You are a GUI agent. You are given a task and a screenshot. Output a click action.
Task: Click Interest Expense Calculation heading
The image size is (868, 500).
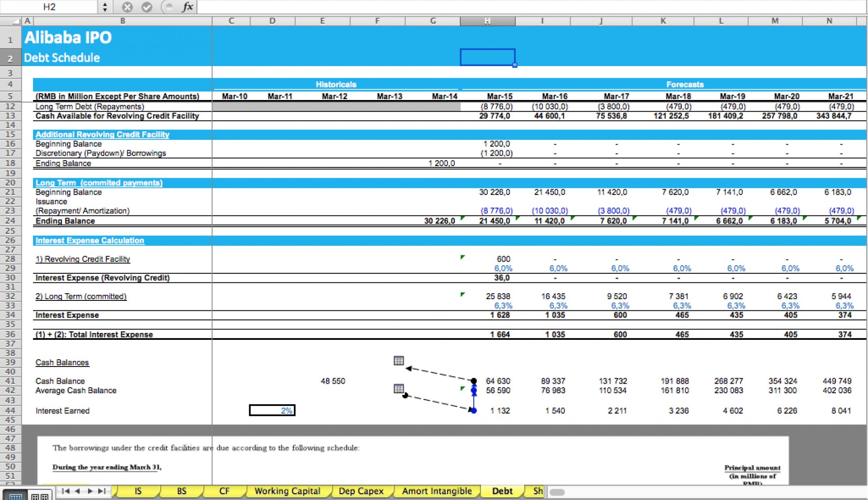tap(90, 240)
